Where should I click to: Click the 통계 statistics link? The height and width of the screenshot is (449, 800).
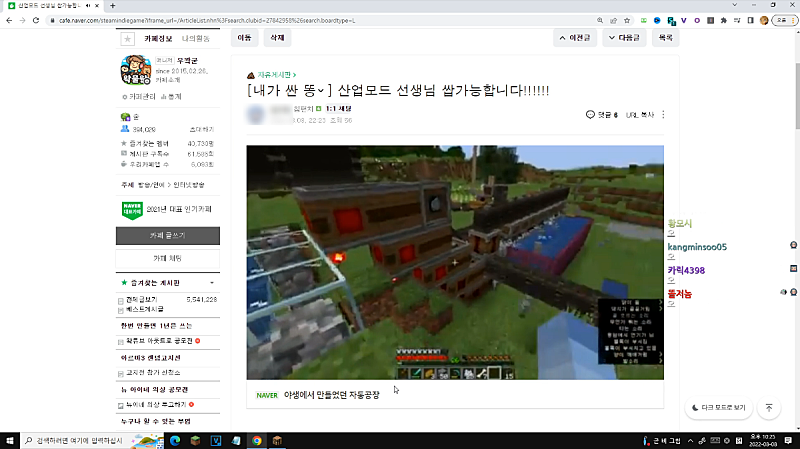pyautogui.click(x=171, y=96)
